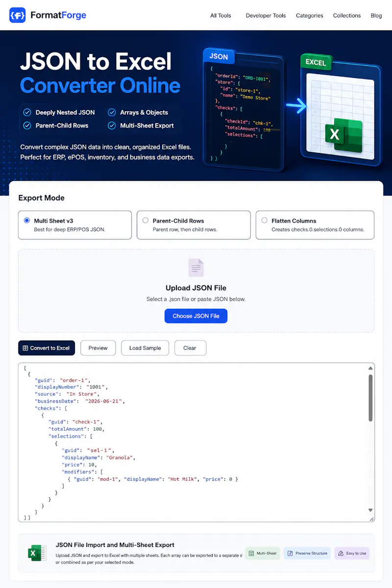The image size is (392, 588).
Task: Click the JSON tab label in banner illustration
Action: (219, 56)
